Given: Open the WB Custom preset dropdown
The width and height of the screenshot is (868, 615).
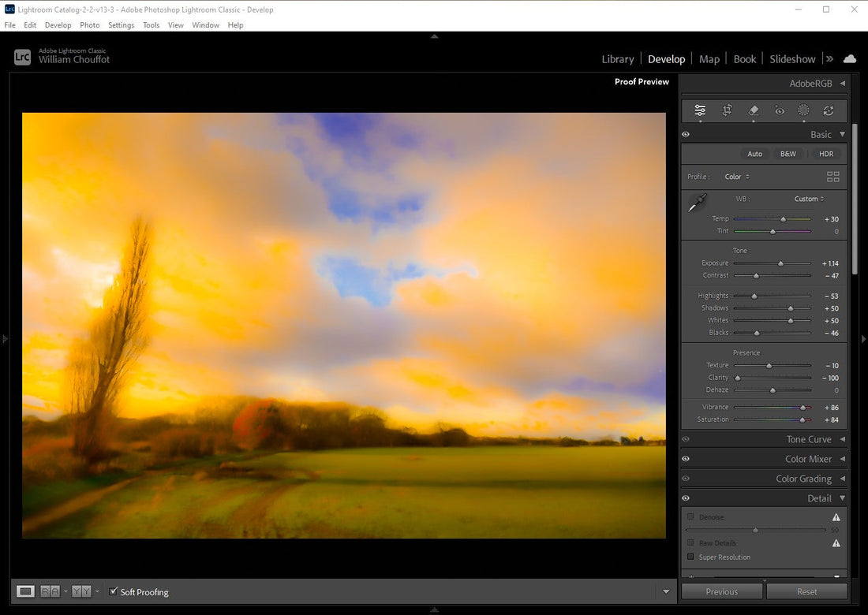Looking at the screenshot, I should pyautogui.click(x=809, y=199).
